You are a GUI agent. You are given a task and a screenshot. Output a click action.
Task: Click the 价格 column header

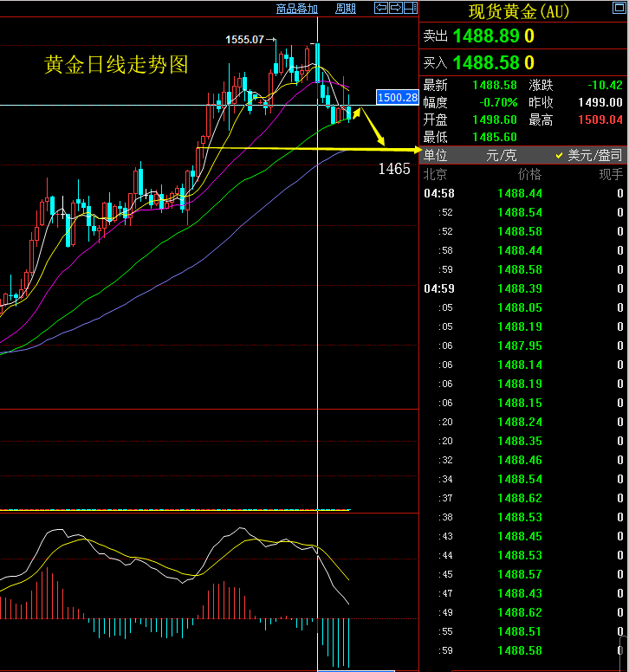click(x=529, y=174)
